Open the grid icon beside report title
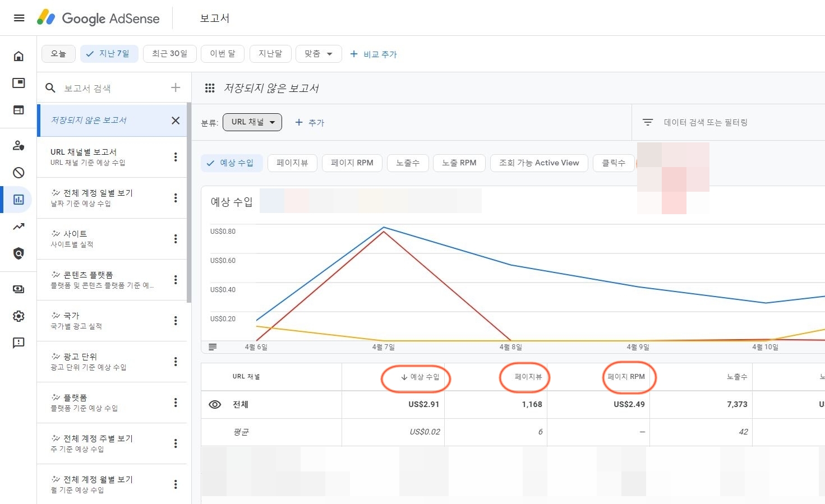The width and height of the screenshot is (825, 504). pos(210,88)
